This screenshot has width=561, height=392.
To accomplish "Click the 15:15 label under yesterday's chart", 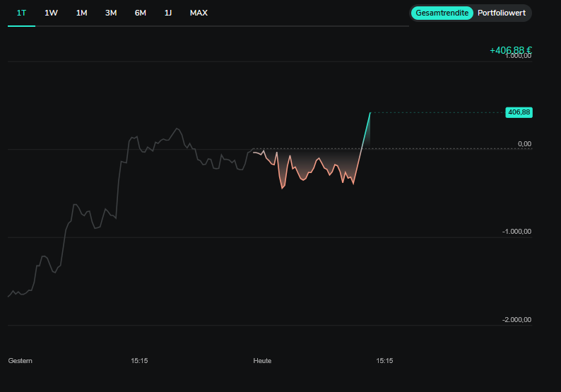I will 139,360.
